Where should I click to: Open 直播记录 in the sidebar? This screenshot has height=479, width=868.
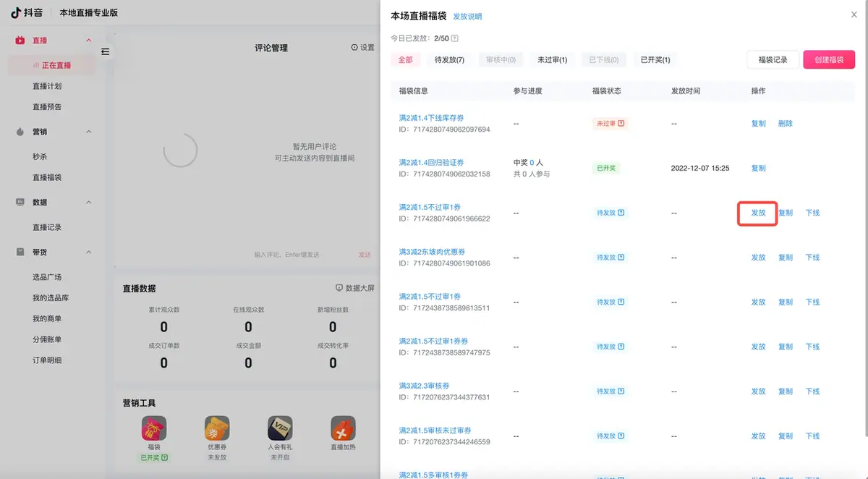click(47, 227)
